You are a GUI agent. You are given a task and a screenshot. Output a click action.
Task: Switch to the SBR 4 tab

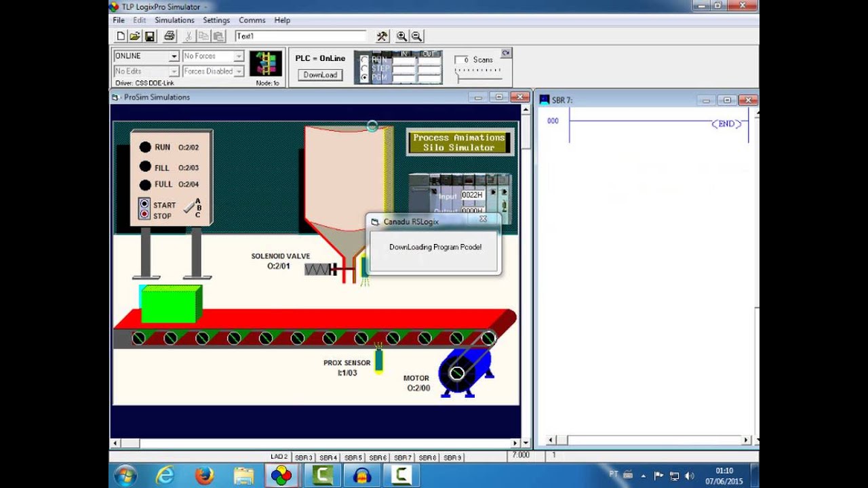328,457
